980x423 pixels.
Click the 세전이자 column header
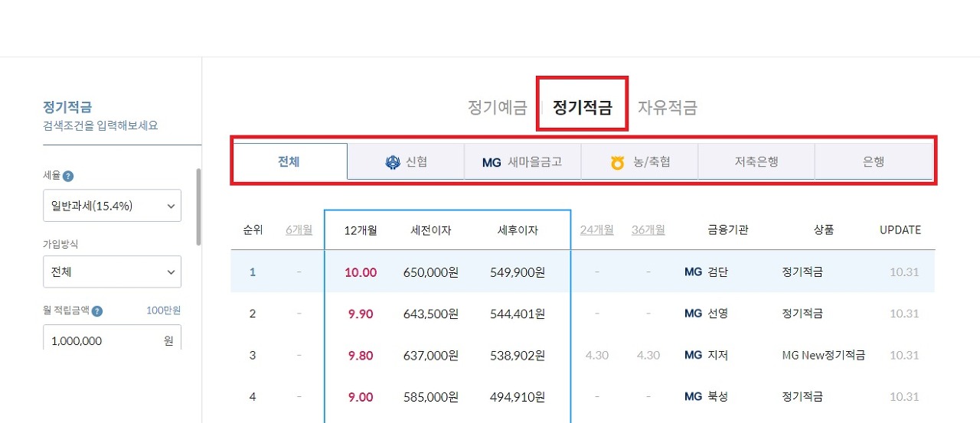pos(431,230)
